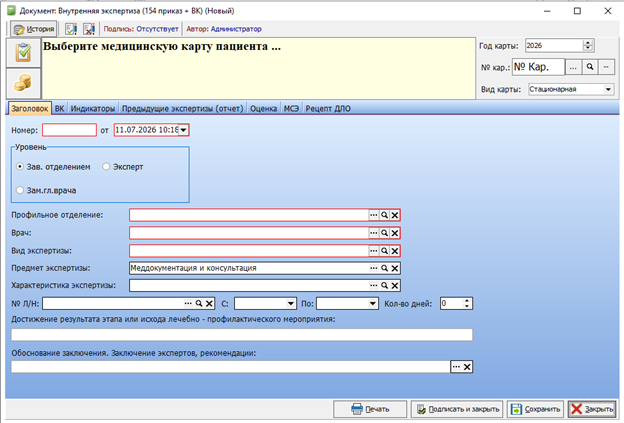
Task: Open the Индикаторы tab
Action: [93, 108]
